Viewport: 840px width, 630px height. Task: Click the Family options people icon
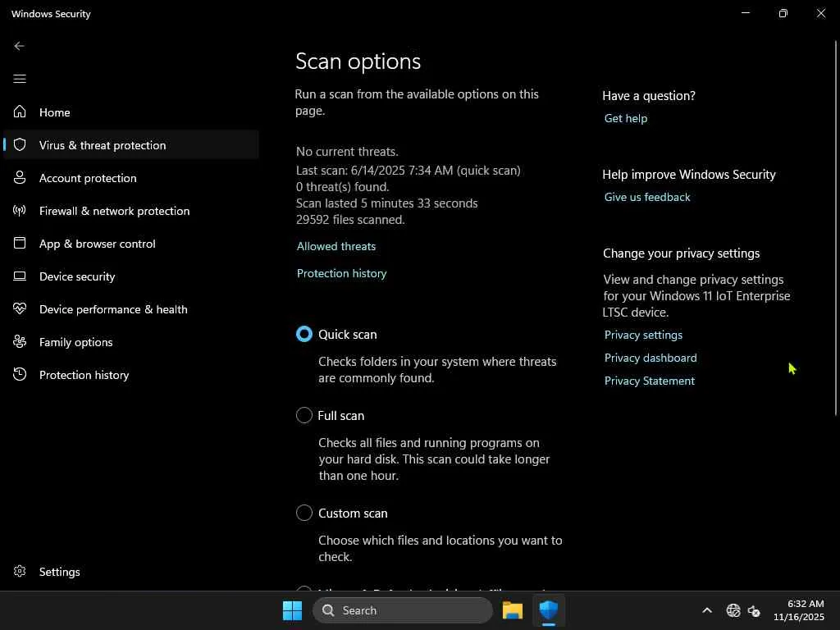tap(20, 341)
